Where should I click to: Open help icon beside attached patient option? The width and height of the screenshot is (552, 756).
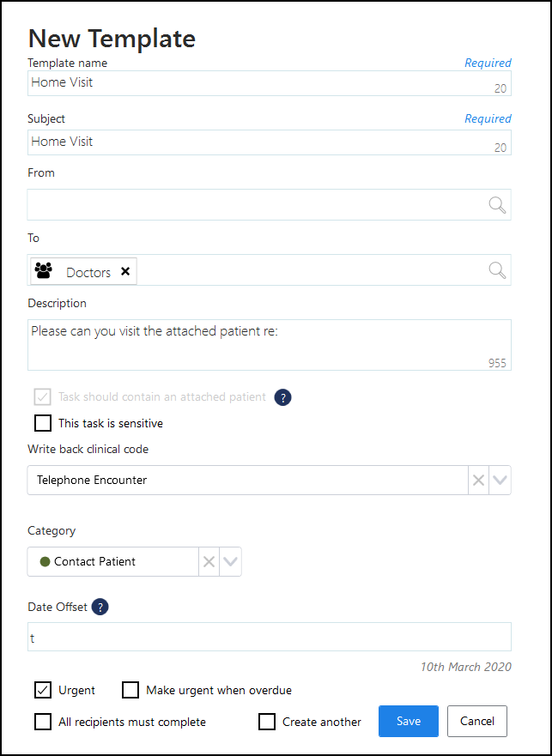pyautogui.click(x=282, y=397)
